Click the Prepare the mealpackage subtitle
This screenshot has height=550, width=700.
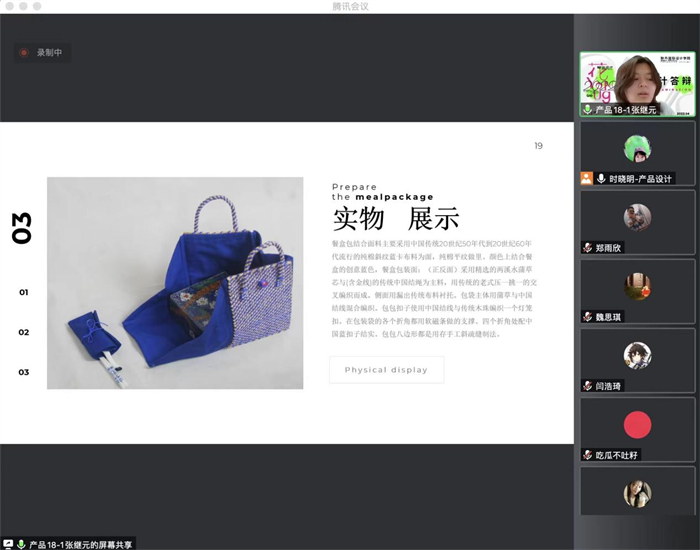tap(383, 192)
